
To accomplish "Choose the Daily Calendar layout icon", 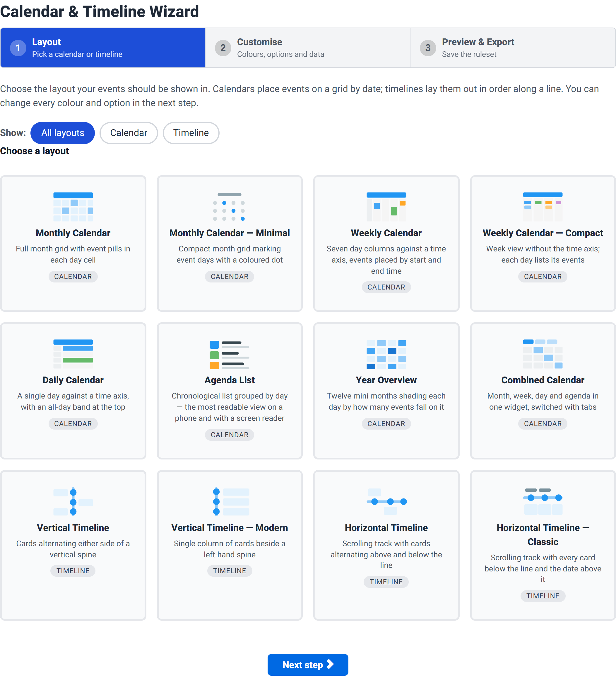I will [x=73, y=354].
